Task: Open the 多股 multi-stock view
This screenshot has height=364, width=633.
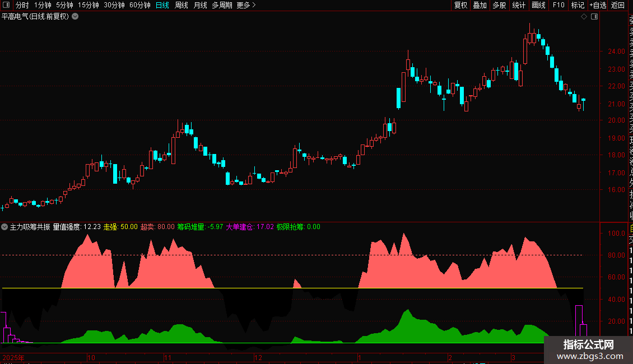Action: (499, 5)
